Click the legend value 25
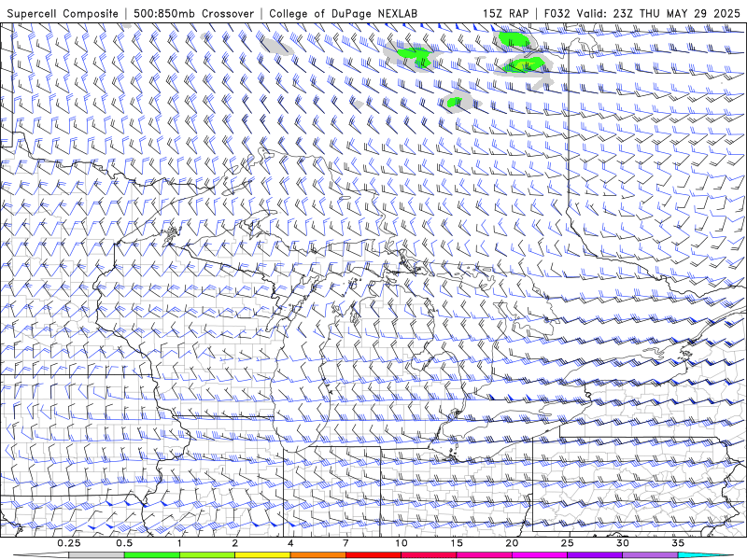747x560 pixels. tap(568, 543)
